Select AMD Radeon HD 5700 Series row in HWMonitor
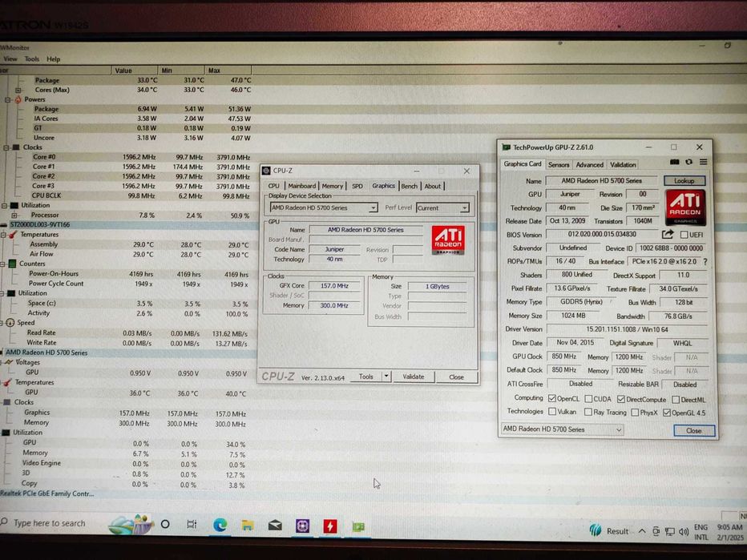The width and height of the screenshot is (747, 560). pyautogui.click(x=128, y=353)
